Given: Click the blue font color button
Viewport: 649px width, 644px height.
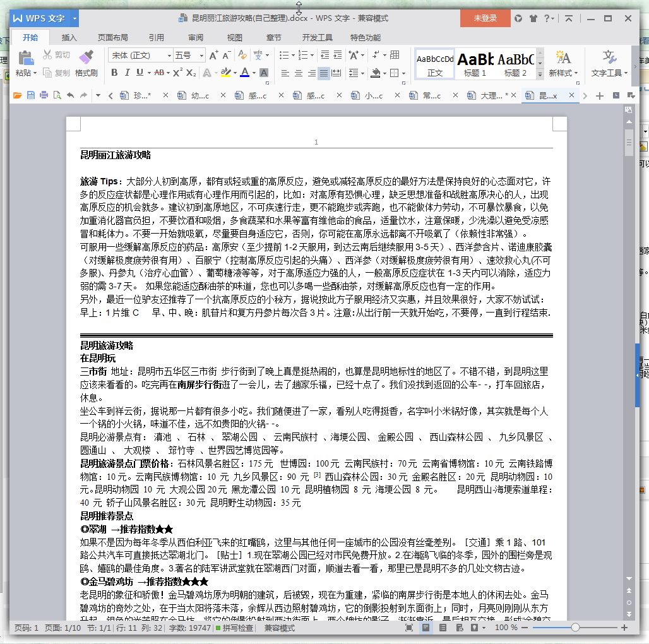Looking at the screenshot, I should click(245, 73).
